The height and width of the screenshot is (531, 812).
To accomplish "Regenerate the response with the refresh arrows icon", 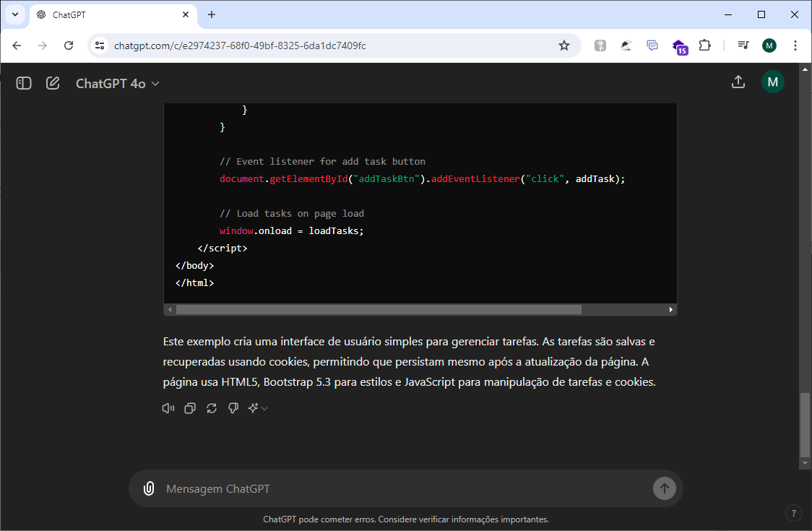I will (212, 408).
